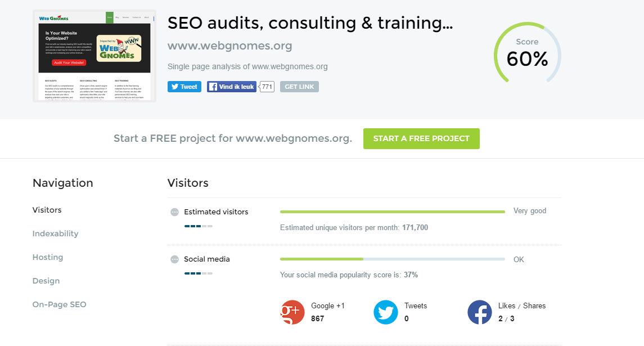Open the website screenshot thumbnail
The image size is (644, 346).
coord(94,56)
